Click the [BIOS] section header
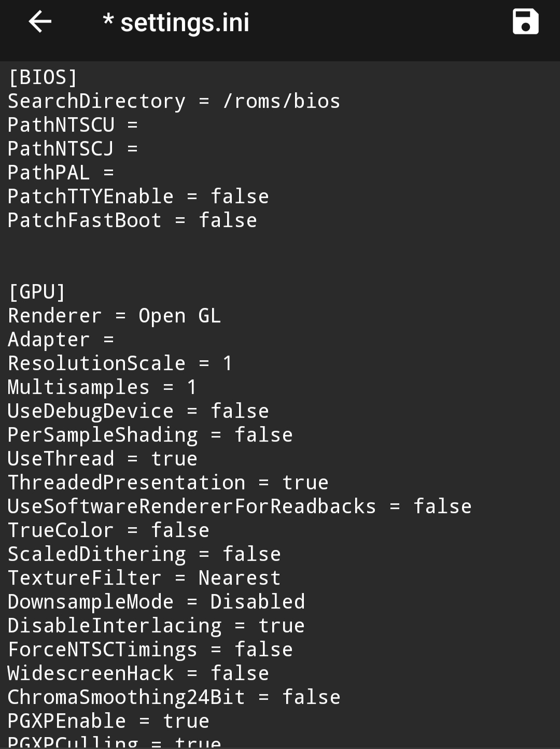The width and height of the screenshot is (560, 749). 41,77
